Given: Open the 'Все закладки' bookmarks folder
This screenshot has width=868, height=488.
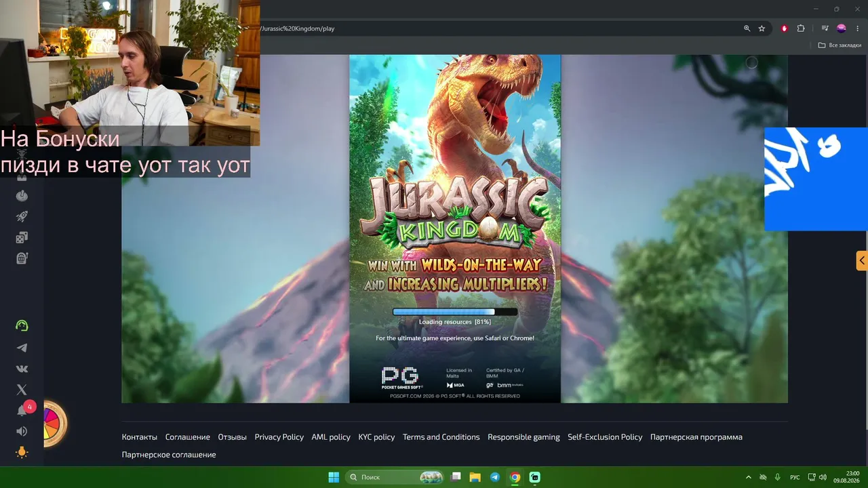Looking at the screenshot, I should coord(840,45).
